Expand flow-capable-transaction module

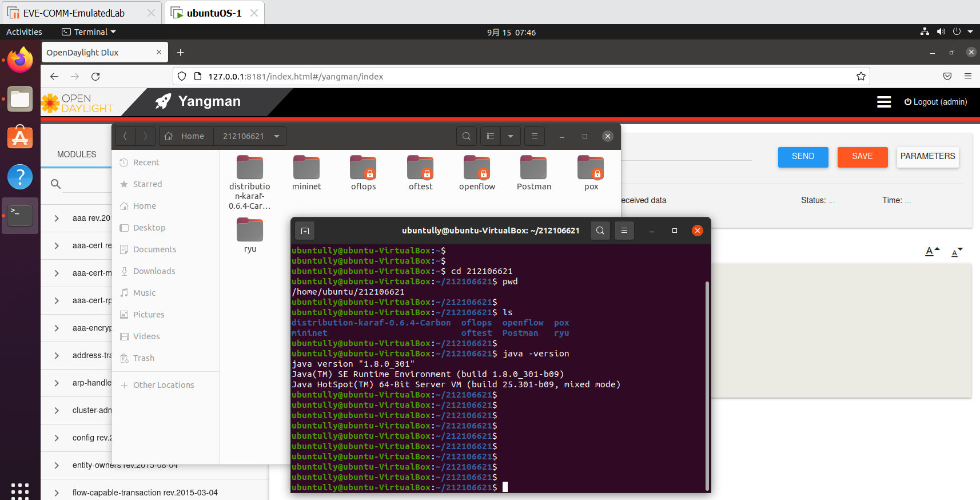click(57, 493)
